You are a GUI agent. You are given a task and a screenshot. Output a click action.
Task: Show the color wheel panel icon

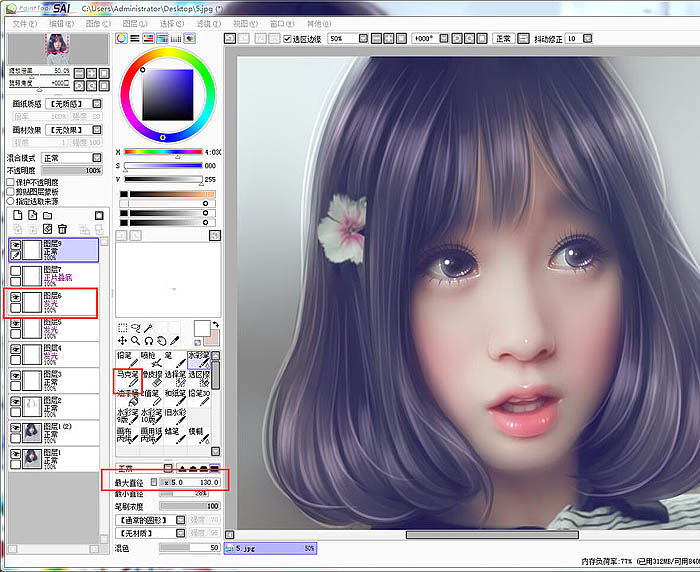pos(122,39)
